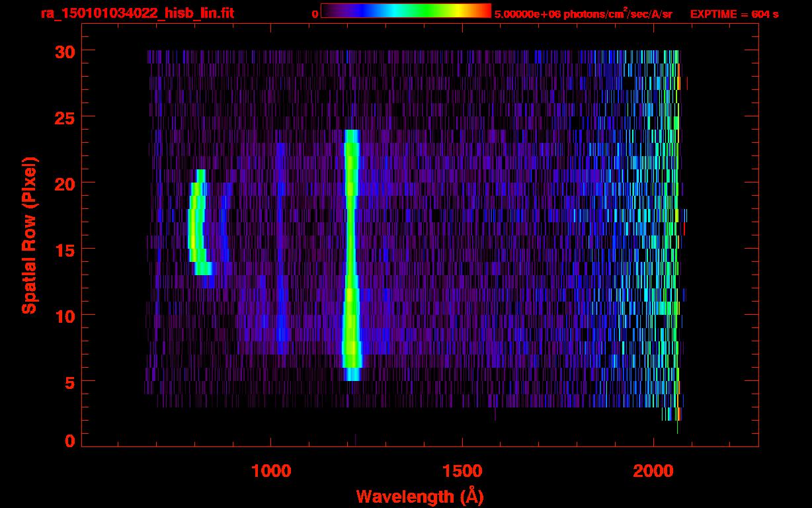812x508 pixels.
Task: Click the EXPTIME = 604 s label
Action: [734, 14]
